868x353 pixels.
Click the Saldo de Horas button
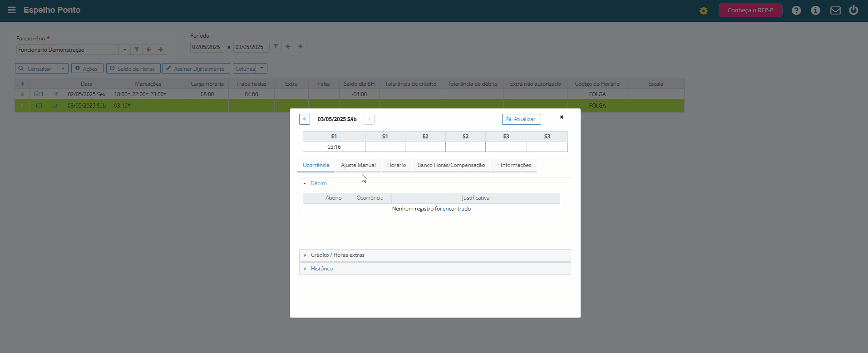[x=133, y=69]
